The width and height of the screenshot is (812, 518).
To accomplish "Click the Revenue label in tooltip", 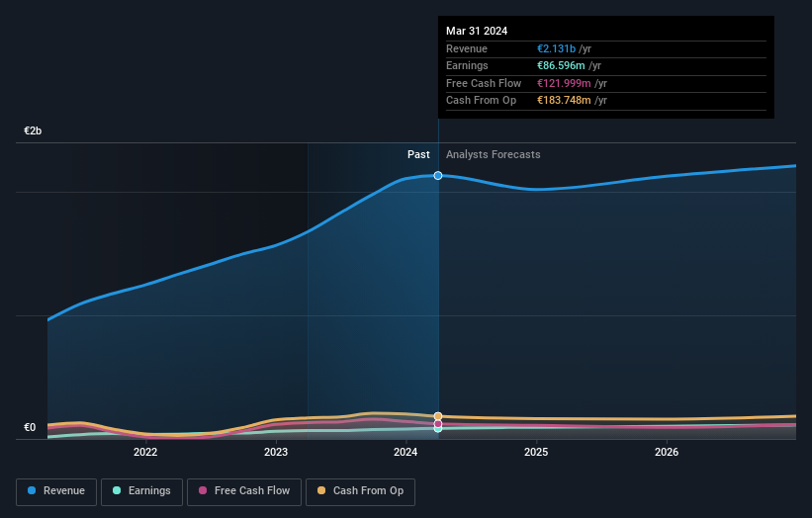I will (x=467, y=48).
